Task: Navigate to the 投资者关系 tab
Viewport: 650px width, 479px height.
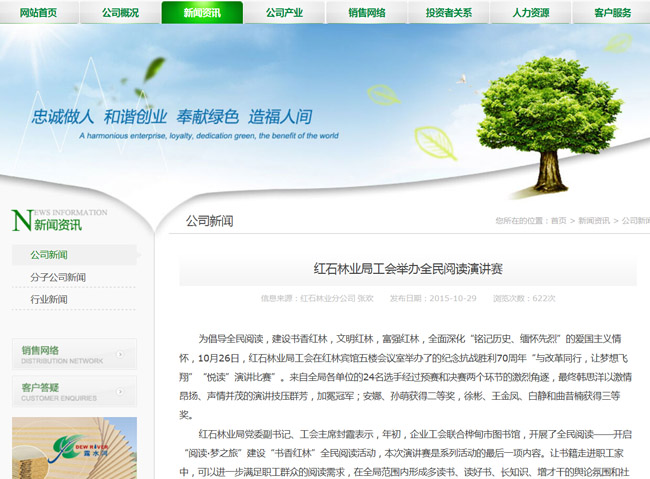Action: (x=447, y=13)
